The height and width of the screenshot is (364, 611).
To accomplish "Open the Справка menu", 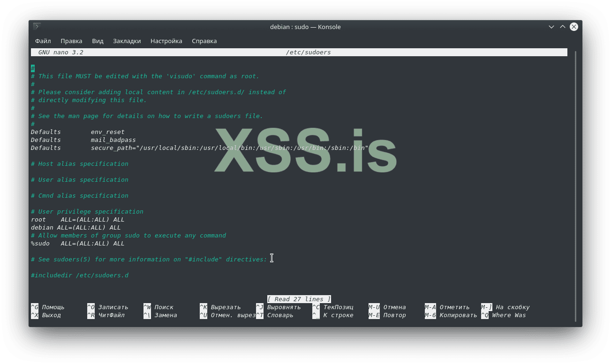I will (x=204, y=41).
